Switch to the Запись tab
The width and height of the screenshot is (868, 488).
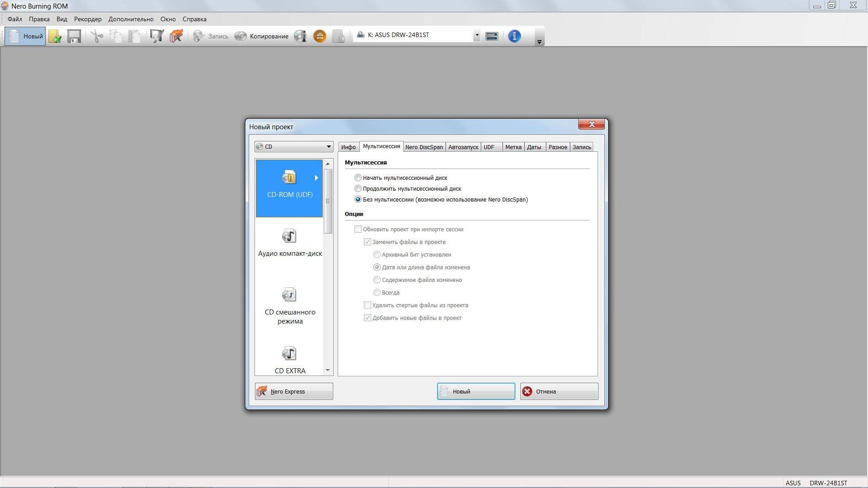(582, 147)
